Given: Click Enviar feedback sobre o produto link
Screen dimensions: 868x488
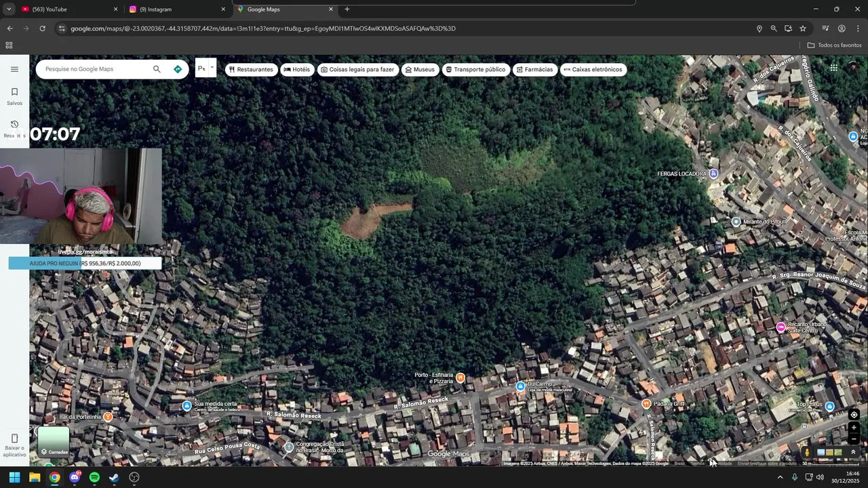Looking at the screenshot, I should click(x=767, y=464).
